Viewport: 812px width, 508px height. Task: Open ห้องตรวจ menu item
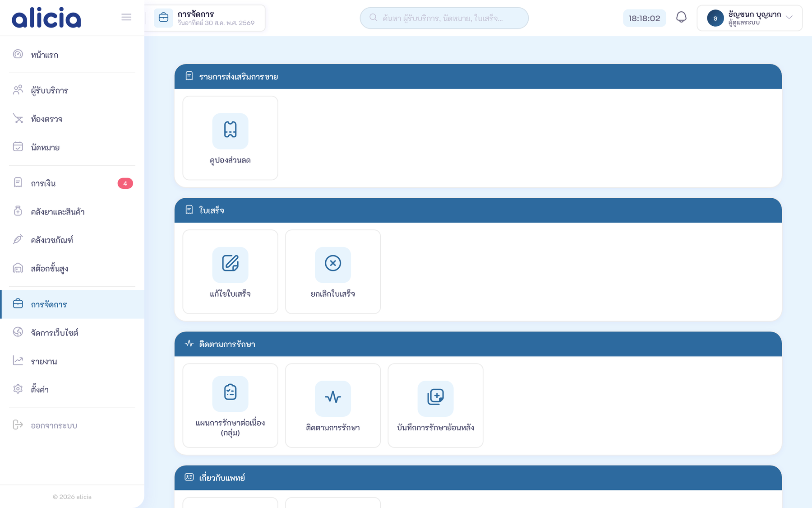click(x=72, y=119)
